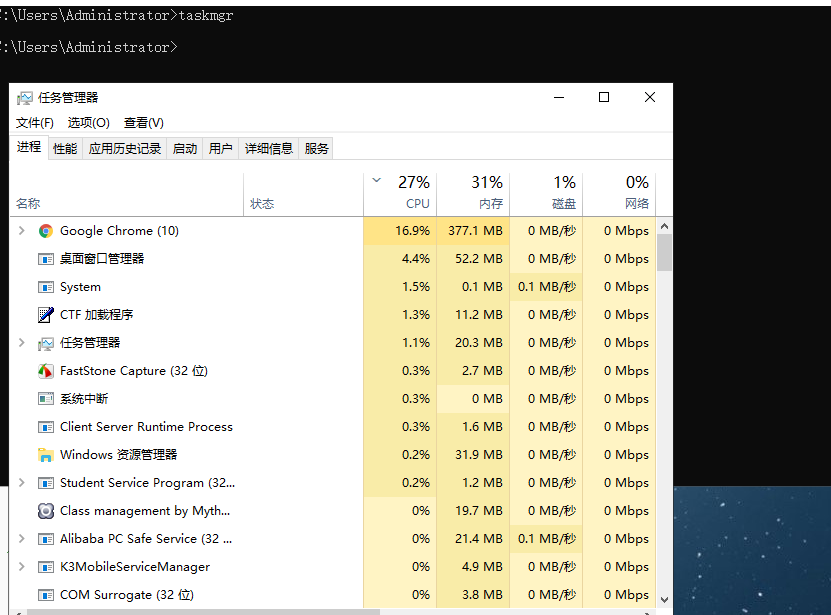The height and width of the screenshot is (615, 831).
Task: Click the taskmgr command line in console
Action: (x=117, y=15)
